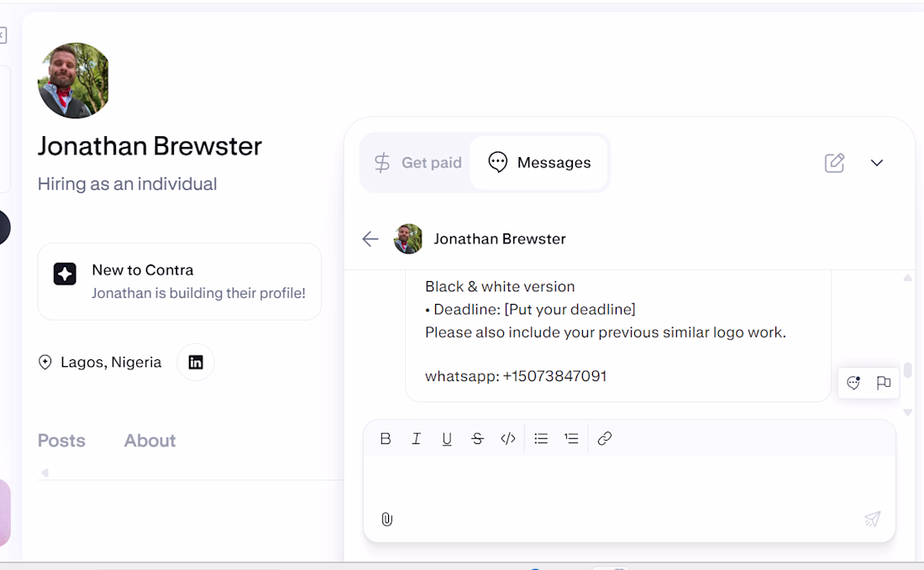This screenshot has height=570, width=924.
Task: Toggle strikethrough formatting
Action: click(477, 438)
